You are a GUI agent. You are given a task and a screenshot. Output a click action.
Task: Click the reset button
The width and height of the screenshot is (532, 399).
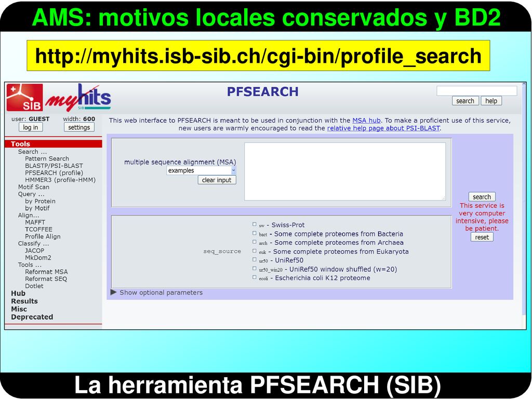482,237
